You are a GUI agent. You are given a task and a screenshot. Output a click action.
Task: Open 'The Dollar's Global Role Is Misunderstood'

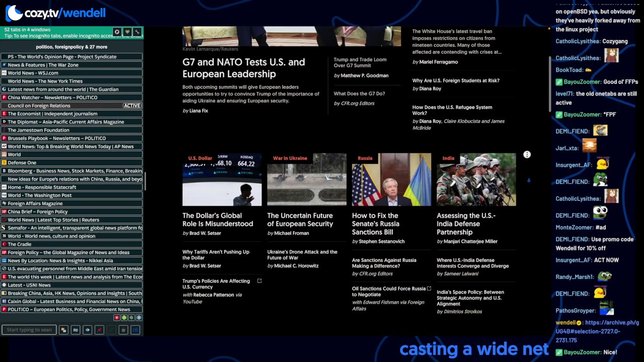[x=218, y=220]
